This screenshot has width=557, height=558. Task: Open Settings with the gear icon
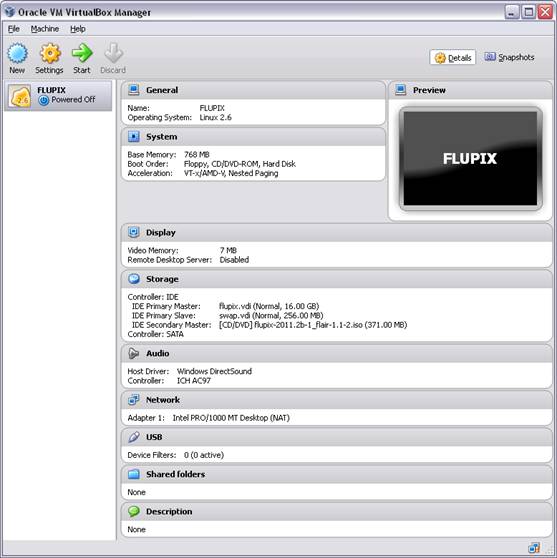[50, 53]
